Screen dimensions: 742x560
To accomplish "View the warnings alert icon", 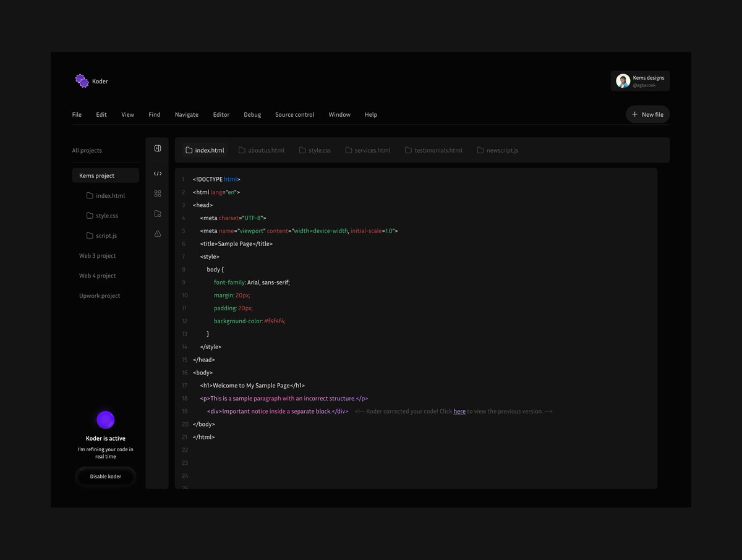I will (157, 233).
